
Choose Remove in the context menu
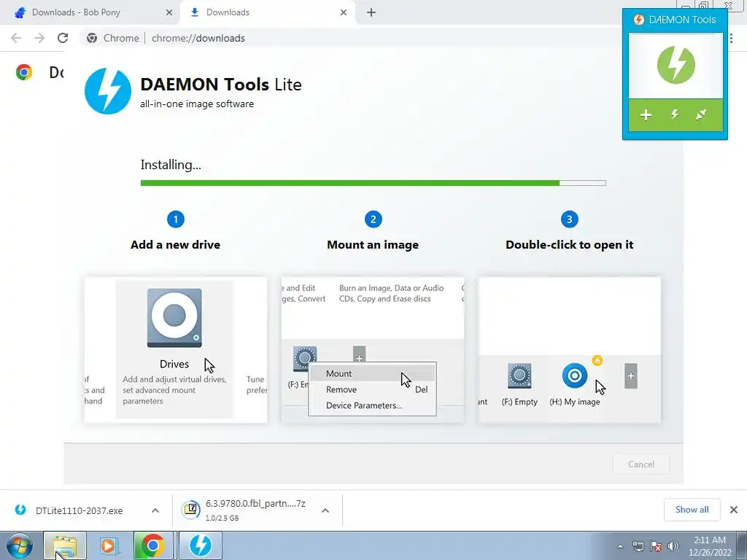pyautogui.click(x=373, y=389)
